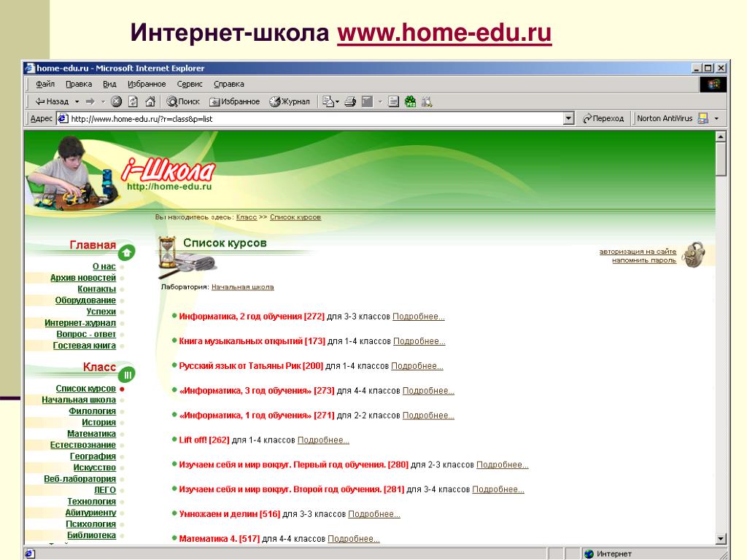Open dropdown arrow beside the Edit icon
Screen dimensions: 747x560
pos(380,101)
